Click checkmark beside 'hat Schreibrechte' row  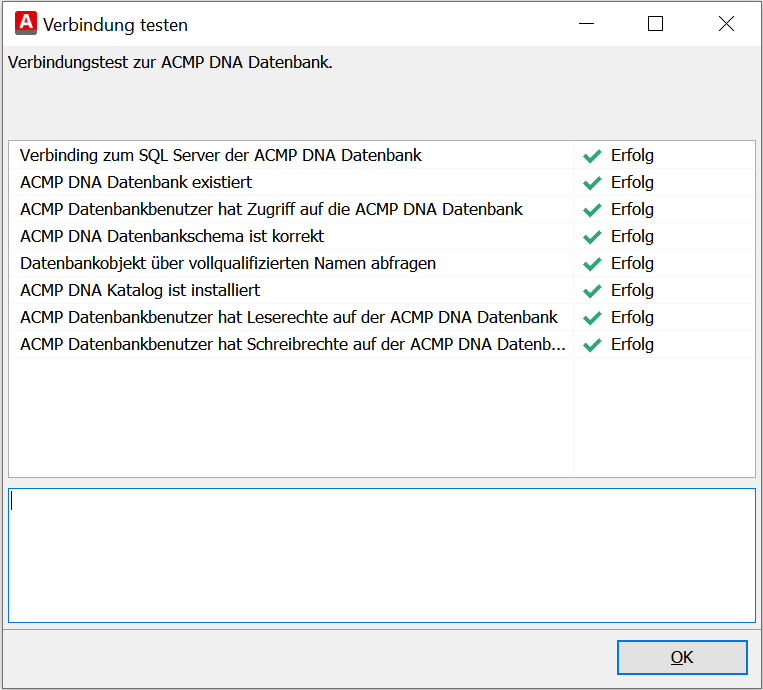(592, 345)
